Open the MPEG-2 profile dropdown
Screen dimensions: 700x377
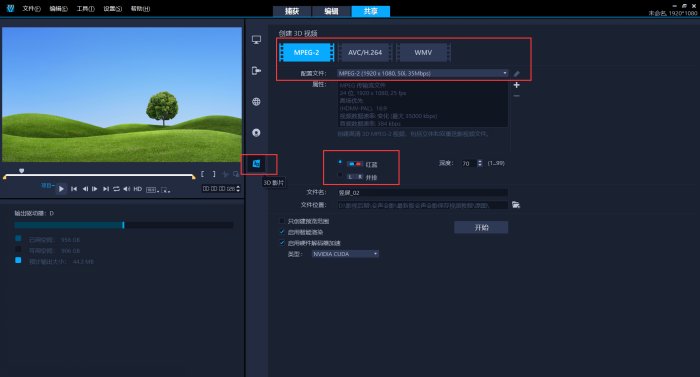[423, 73]
